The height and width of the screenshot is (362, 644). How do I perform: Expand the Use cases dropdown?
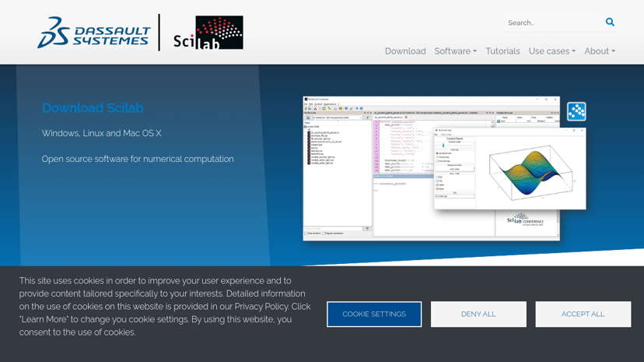[x=552, y=51]
